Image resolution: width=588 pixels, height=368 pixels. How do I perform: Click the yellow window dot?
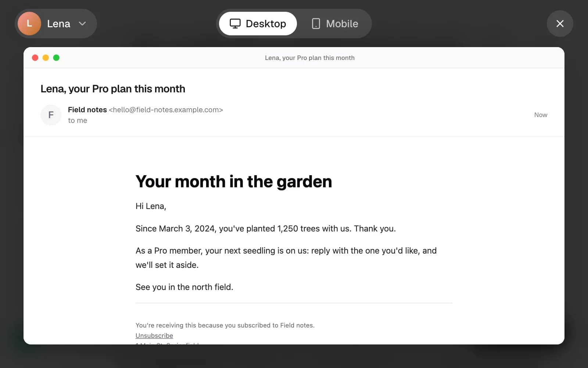click(x=46, y=58)
